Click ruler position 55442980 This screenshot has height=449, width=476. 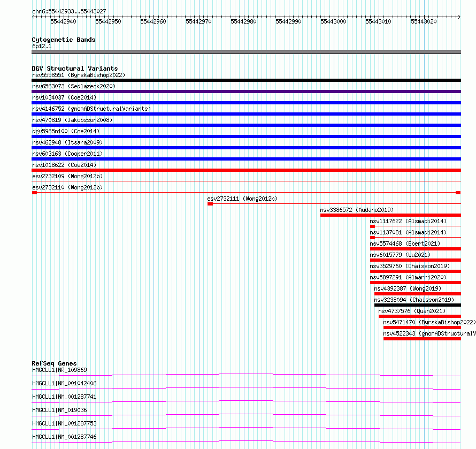(243, 21)
